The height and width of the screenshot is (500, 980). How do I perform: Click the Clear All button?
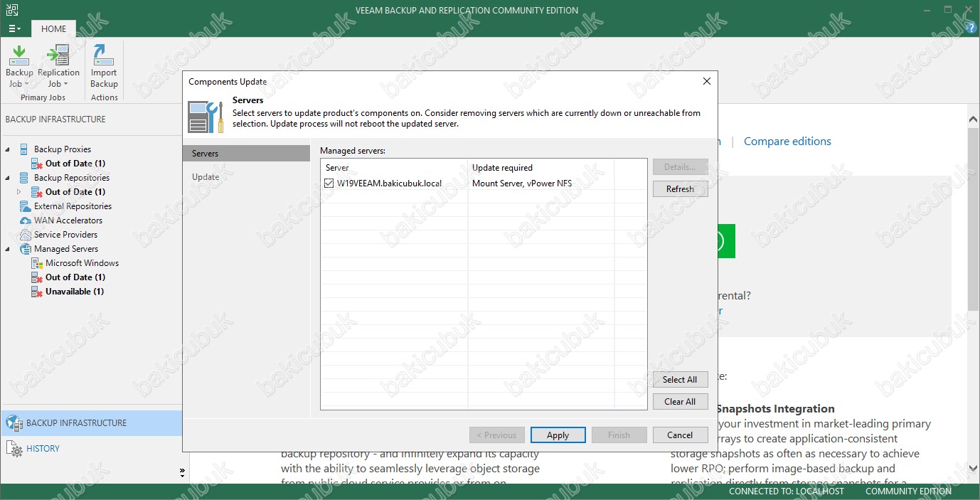[x=680, y=402]
